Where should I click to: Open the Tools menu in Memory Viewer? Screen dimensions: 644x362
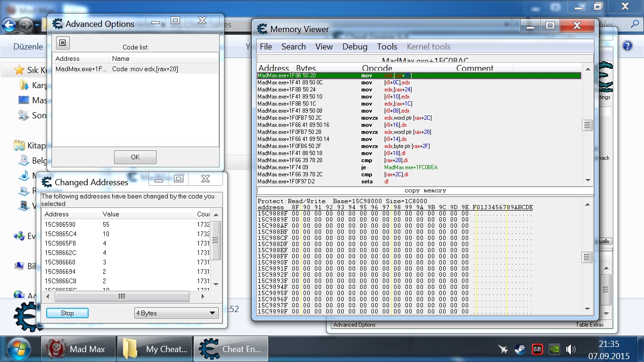pos(387,47)
